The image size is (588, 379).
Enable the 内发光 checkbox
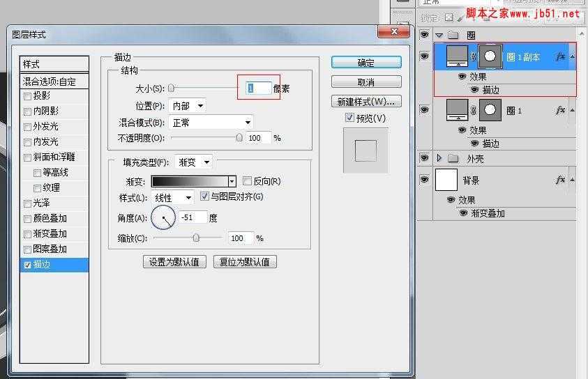click(27, 142)
